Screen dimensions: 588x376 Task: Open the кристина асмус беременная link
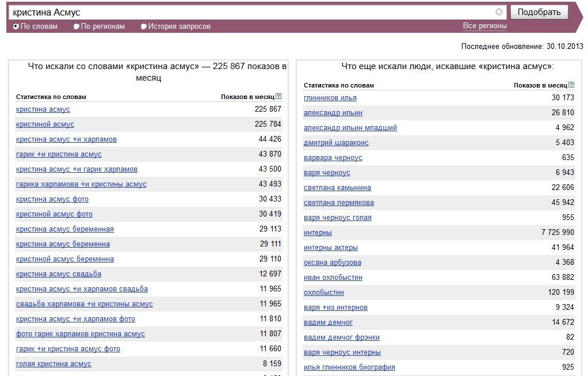tap(65, 229)
